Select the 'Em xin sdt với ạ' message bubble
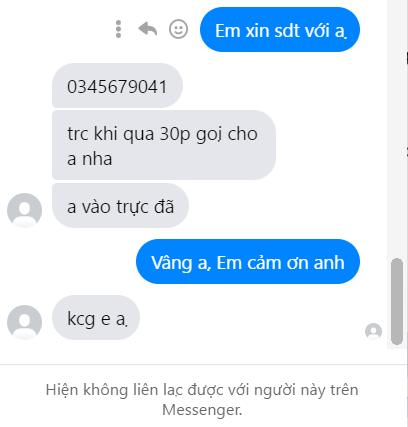Viewport: 408px width, 427px height. pos(280,30)
